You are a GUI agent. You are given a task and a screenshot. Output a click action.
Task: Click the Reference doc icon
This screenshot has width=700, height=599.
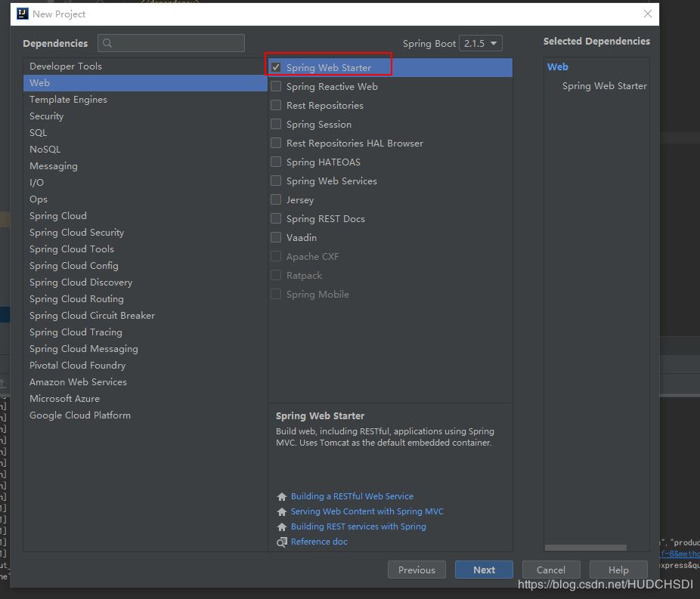click(x=282, y=542)
